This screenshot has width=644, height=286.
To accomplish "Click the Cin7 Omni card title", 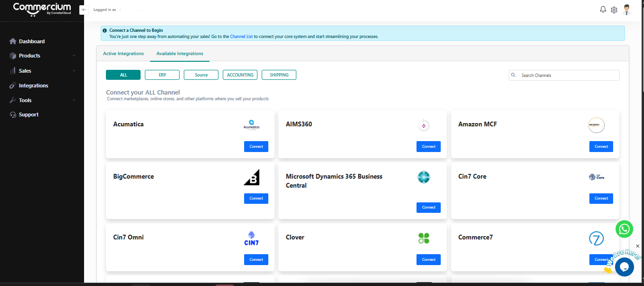I will coord(128,237).
